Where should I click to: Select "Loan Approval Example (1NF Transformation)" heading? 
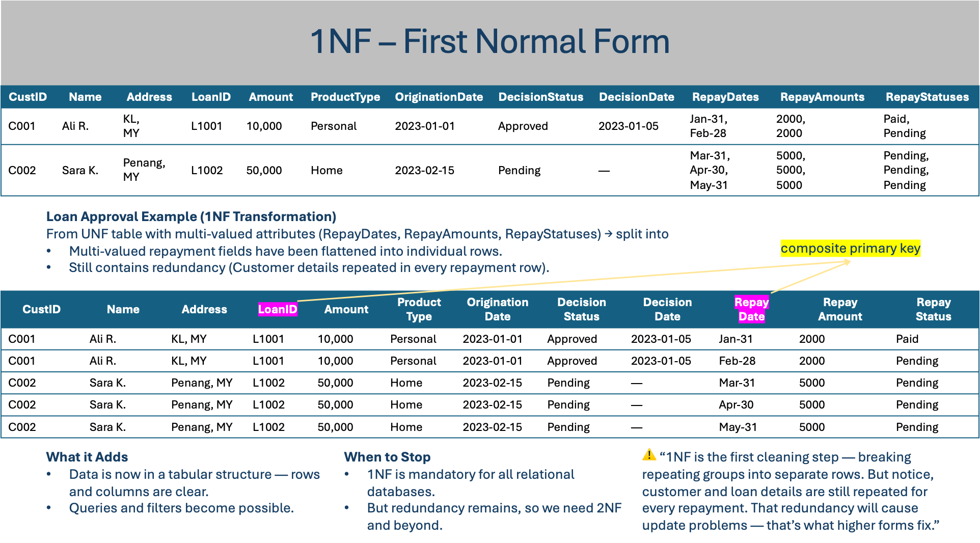point(191,216)
